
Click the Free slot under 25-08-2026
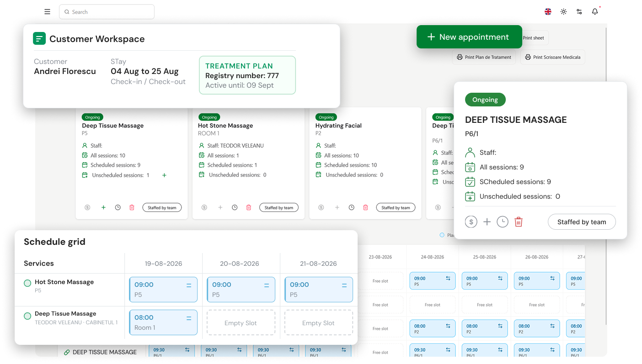point(485,305)
